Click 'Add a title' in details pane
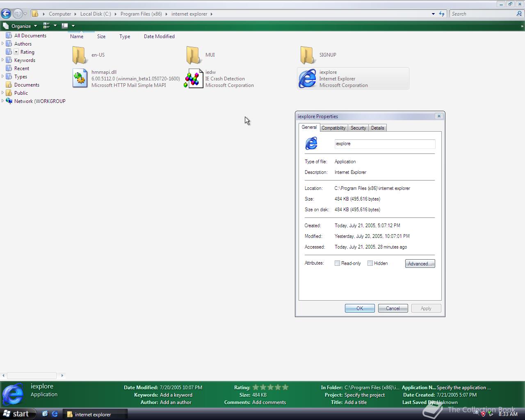This screenshot has width=525, height=420. pos(356,402)
